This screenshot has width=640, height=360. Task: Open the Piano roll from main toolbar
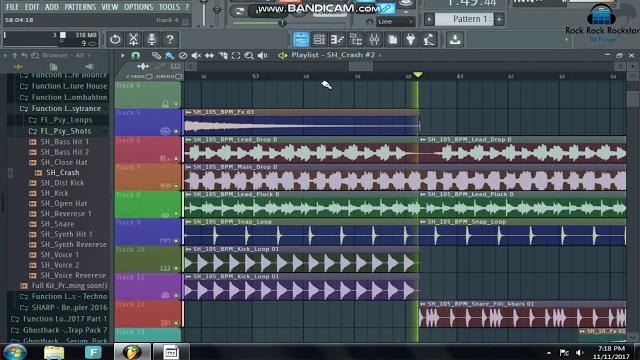pyautogui.click(x=338, y=40)
